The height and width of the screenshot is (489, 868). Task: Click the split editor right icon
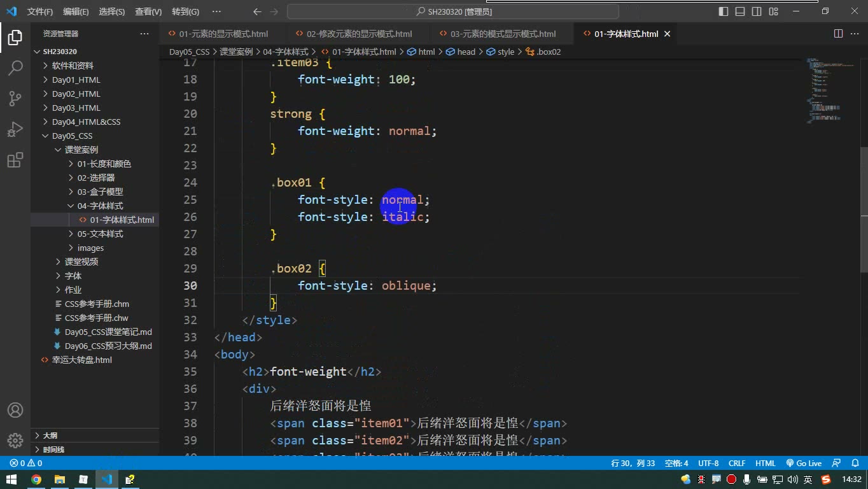[x=839, y=34]
